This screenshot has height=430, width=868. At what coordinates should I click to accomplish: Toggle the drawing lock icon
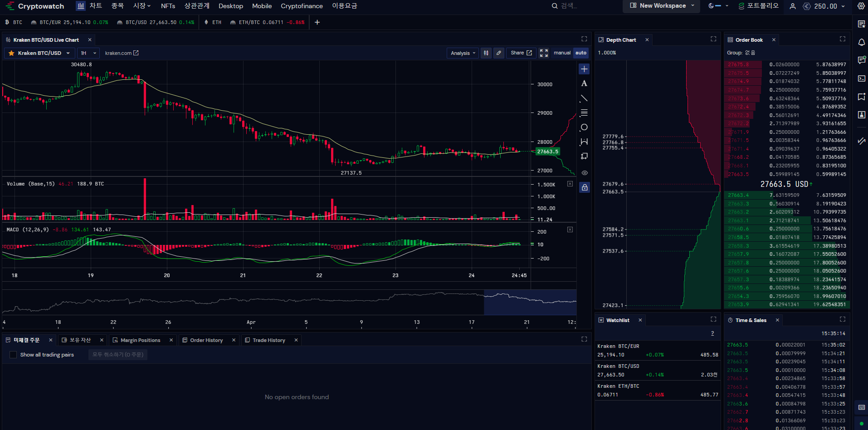coord(585,187)
